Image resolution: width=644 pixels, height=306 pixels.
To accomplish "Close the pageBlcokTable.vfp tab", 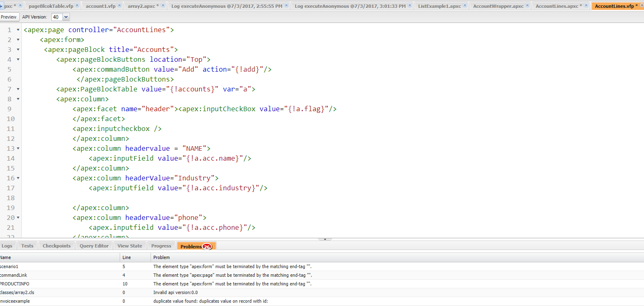I will click(77, 5).
